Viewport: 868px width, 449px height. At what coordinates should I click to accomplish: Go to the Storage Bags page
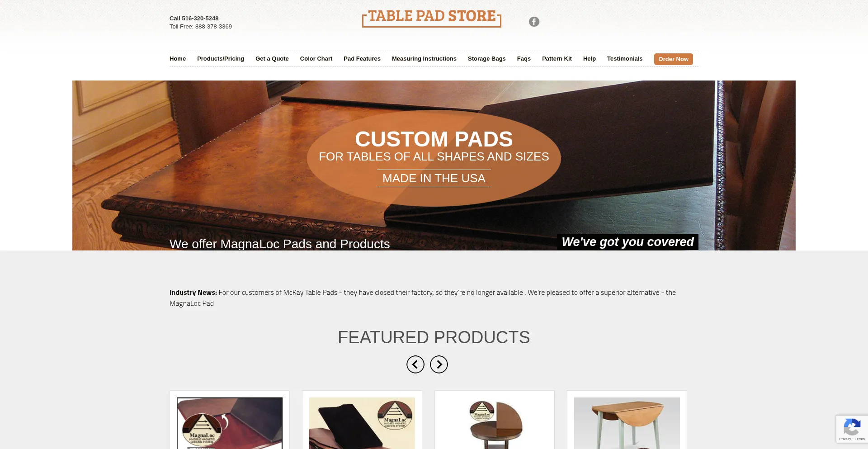point(487,59)
